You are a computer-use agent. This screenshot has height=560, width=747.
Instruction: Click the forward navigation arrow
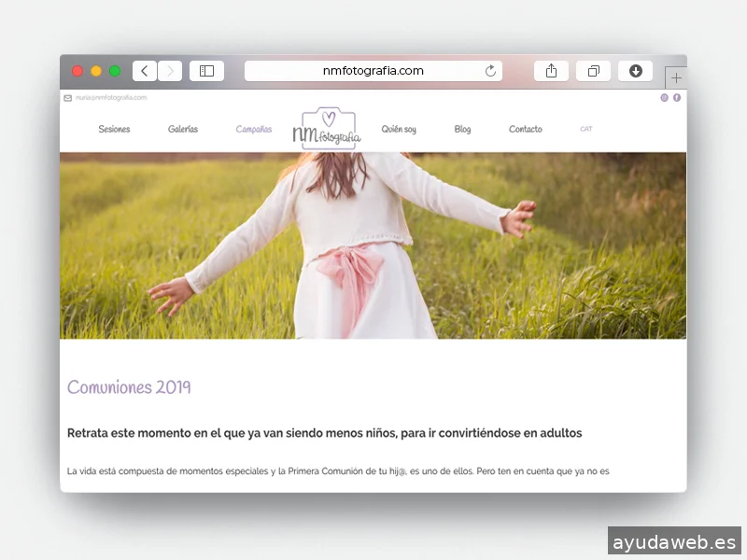(x=170, y=70)
